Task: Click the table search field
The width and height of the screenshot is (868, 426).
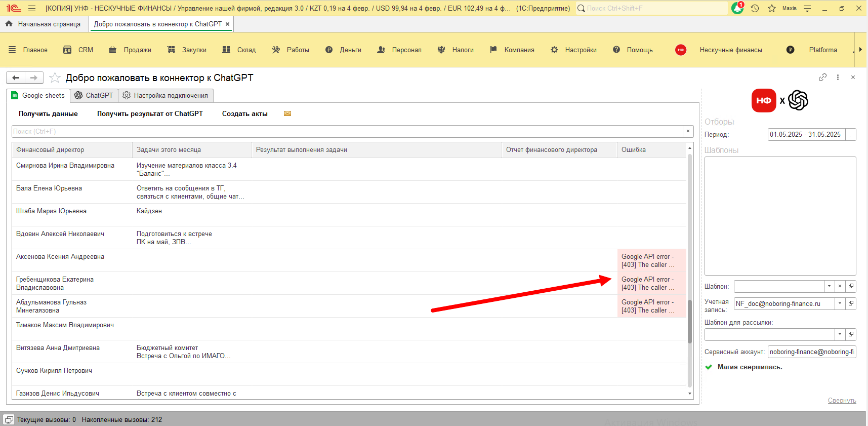Action: coord(347,131)
